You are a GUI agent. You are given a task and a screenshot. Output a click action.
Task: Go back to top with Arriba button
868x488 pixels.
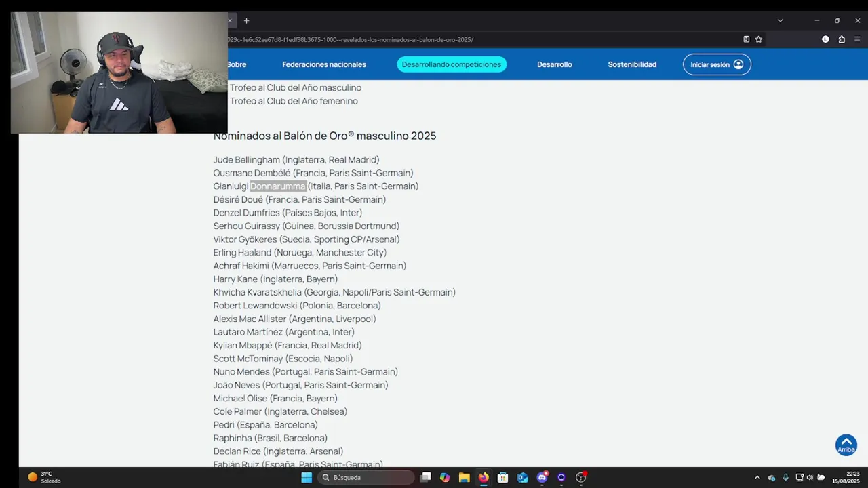[x=846, y=445]
